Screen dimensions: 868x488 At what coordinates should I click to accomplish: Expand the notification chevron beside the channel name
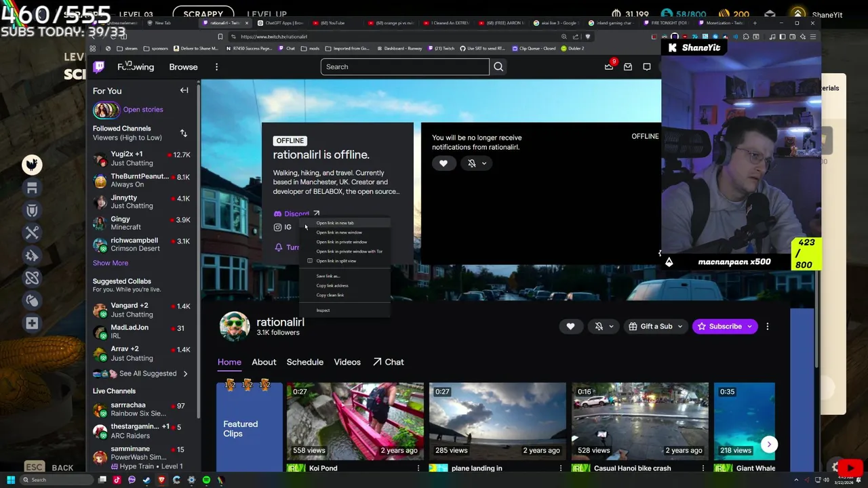(x=611, y=327)
